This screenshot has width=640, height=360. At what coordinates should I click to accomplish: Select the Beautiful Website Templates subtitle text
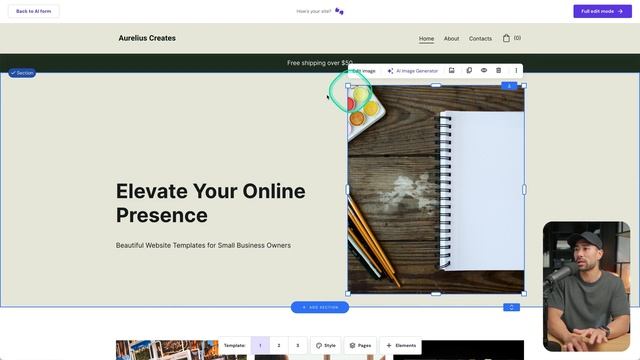(x=203, y=245)
